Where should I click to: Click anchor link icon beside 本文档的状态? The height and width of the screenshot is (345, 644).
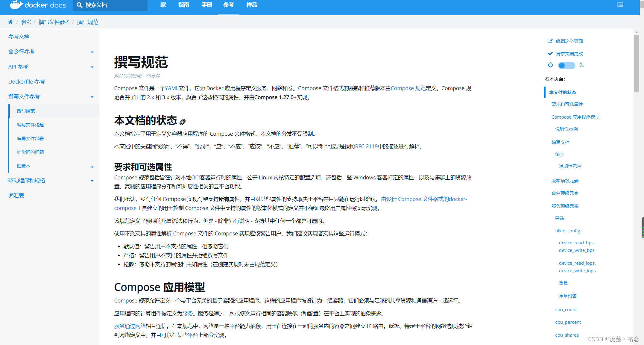[x=183, y=122]
